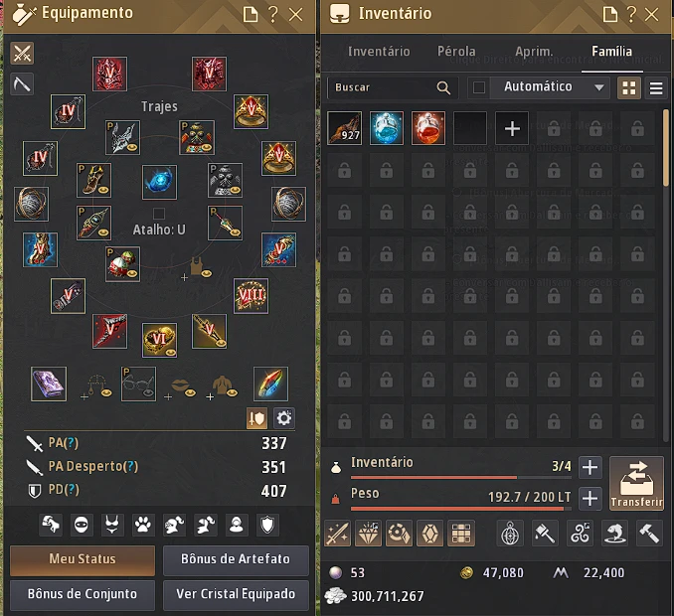Expand inventory slots with the plus button
The image size is (674, 616).
(x=590, y=467)
